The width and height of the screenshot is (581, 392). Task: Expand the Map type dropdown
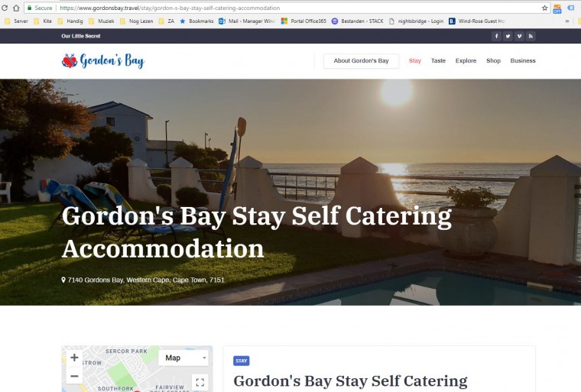point(183,358)
